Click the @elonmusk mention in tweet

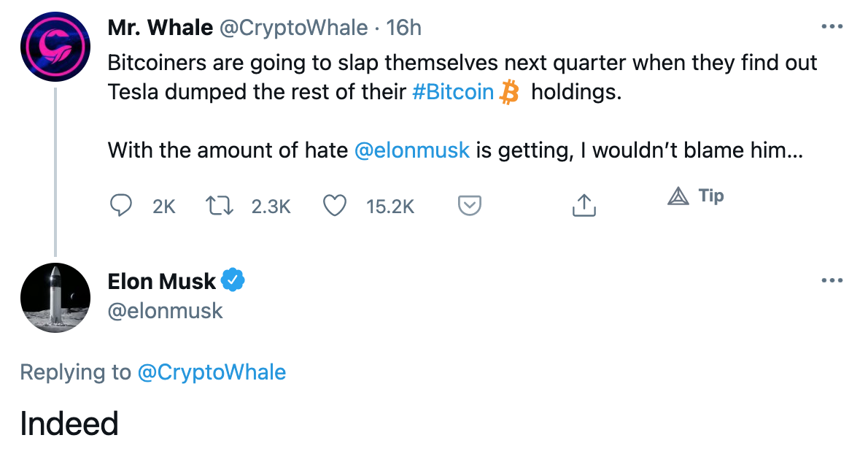click(411, 150)
